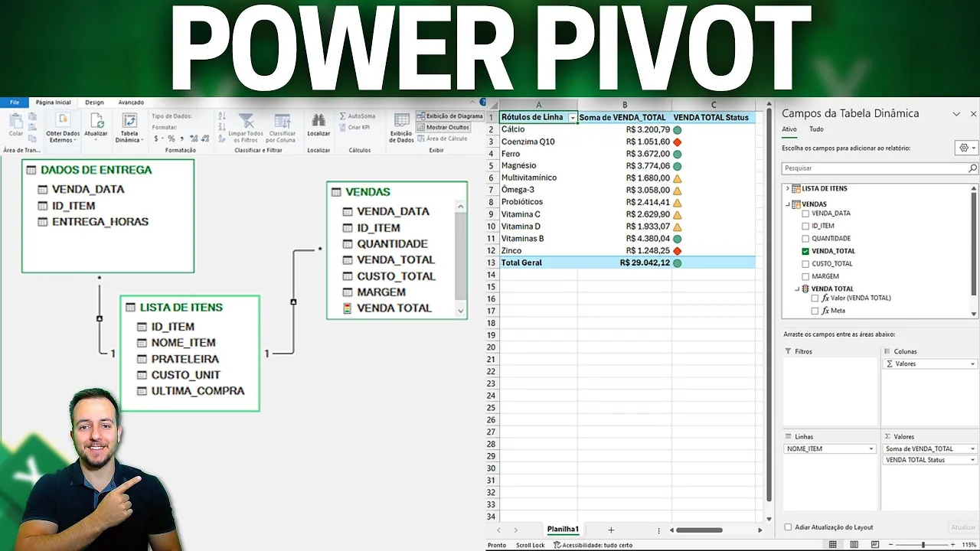Click AutoSoma in Cálculos group

pos(356,116)
